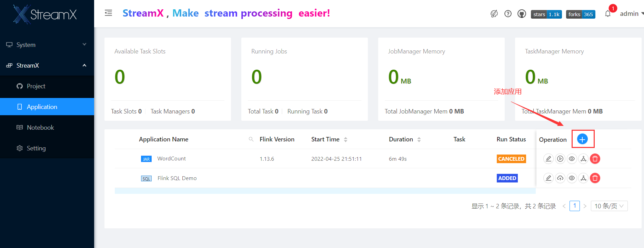Open the GitHub icon in the header
The image size is (644, 248).
[x=522, y=14]
